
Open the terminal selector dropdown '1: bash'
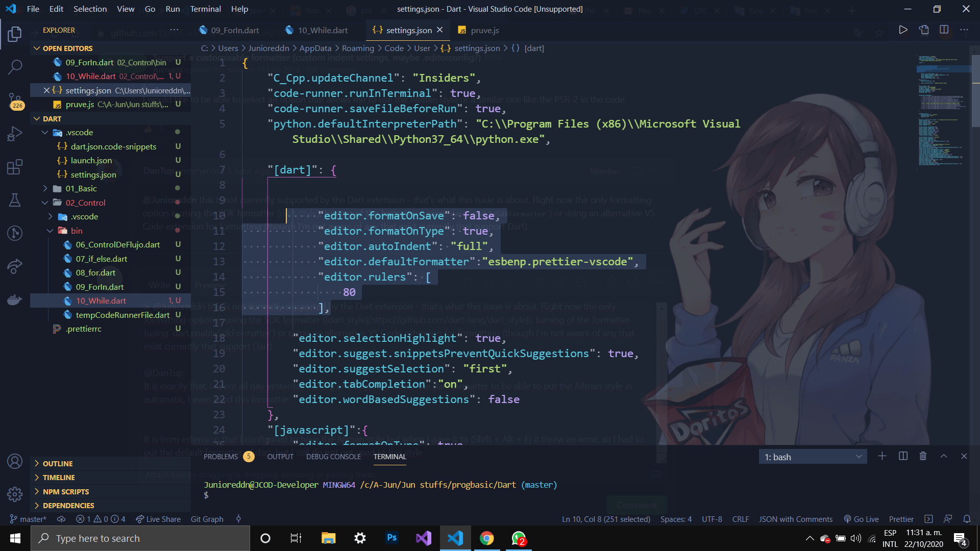813,457
